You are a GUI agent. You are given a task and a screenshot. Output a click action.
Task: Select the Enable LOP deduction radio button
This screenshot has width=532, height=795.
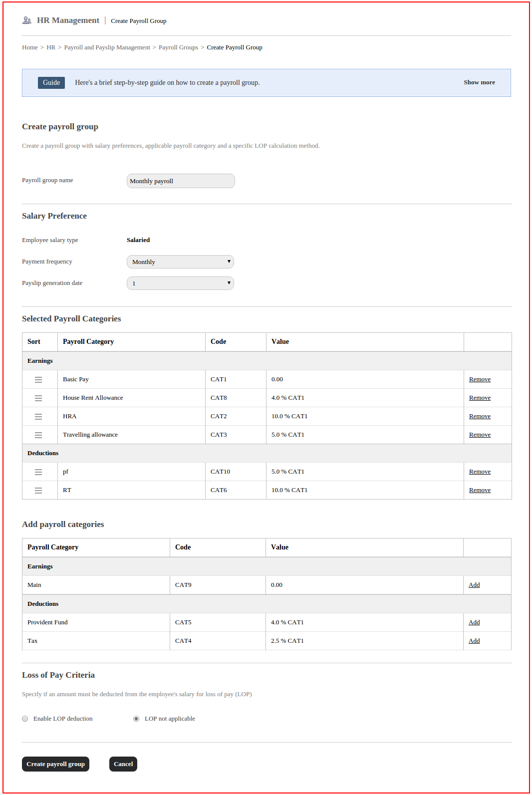(x=25, y=719)
